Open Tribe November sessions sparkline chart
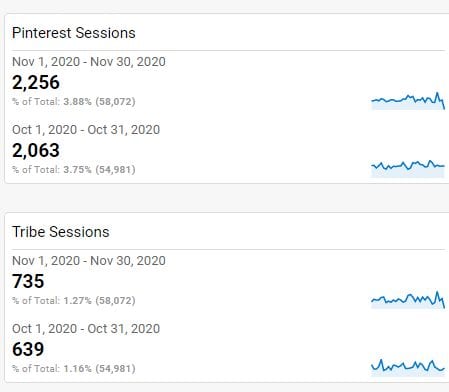 coord(408,299)
